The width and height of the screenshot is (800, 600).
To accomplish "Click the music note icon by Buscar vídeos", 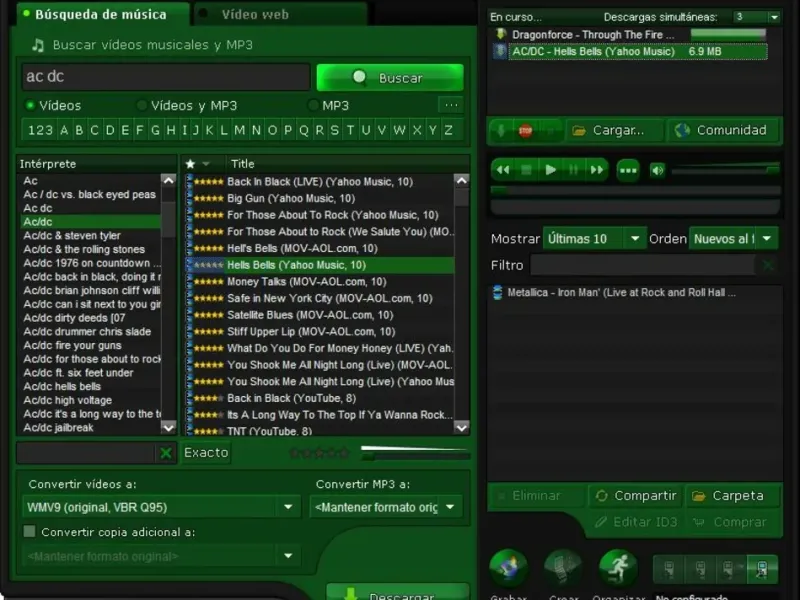I will coord(38,45).
